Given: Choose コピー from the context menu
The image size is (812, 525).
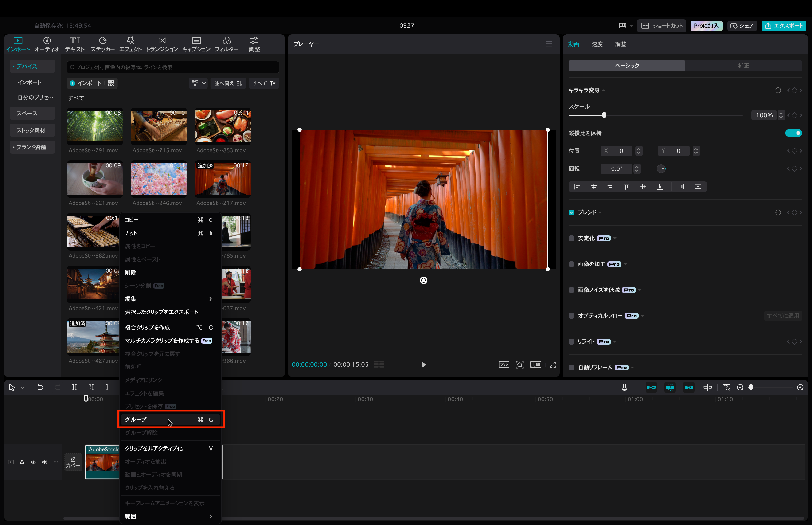Looking at the screenshot, I should tap(170, 220).
